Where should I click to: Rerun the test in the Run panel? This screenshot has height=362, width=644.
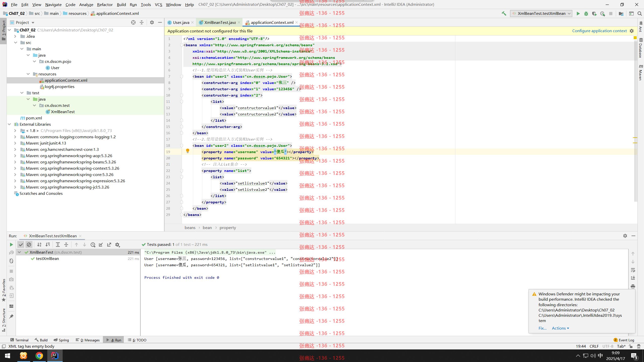(11, 245)
